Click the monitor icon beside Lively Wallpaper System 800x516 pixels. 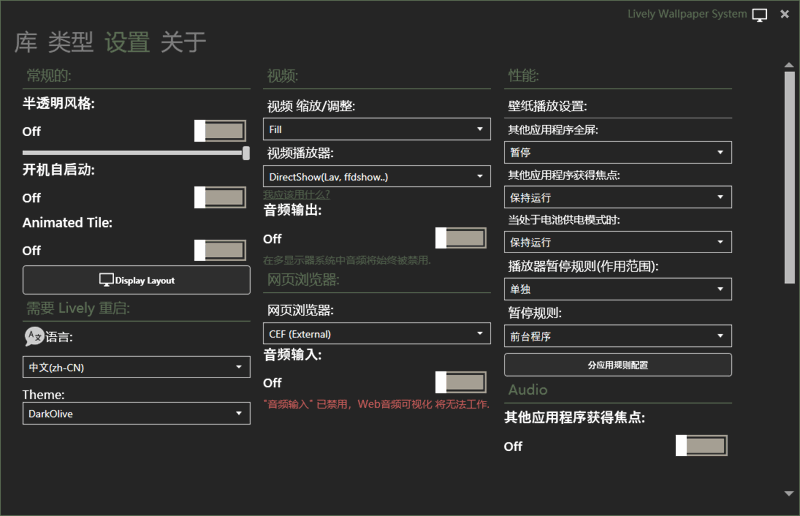(759, 15)
